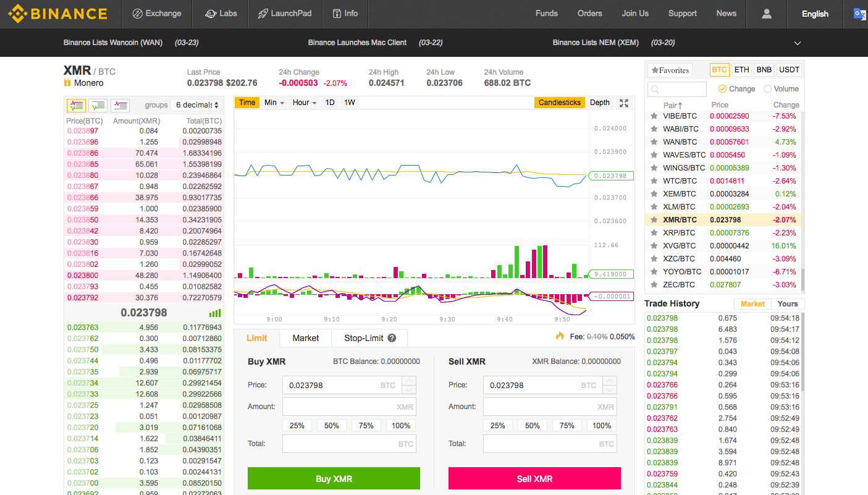The width and height of the screenshot is (868, 495).
Task: Favorite the WINGS/BTC pair star
Action: click(654, 168)
